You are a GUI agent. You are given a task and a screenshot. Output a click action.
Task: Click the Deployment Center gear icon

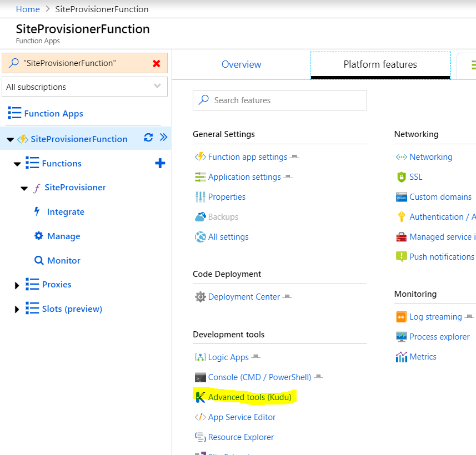(201, 297)
